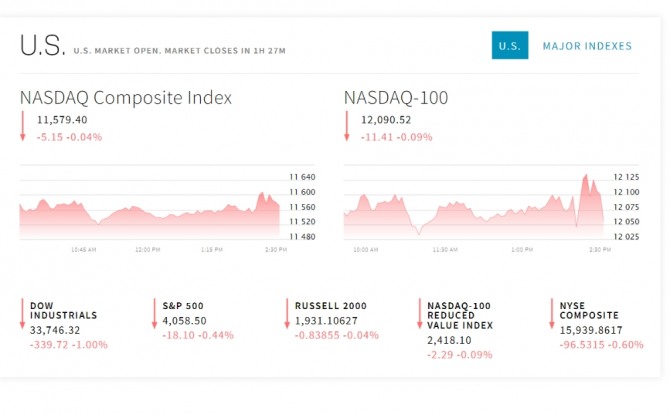Open the S&P 500 index link
The width and height of the screenshot is (670, 414).
[x=184, y=305]
